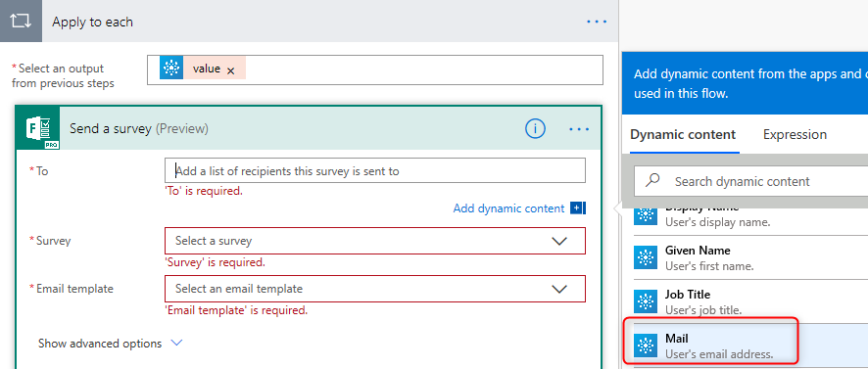Screen dimensions: 868x369
Task: Click the Search dynamic content box
Action: pos(750,181)
